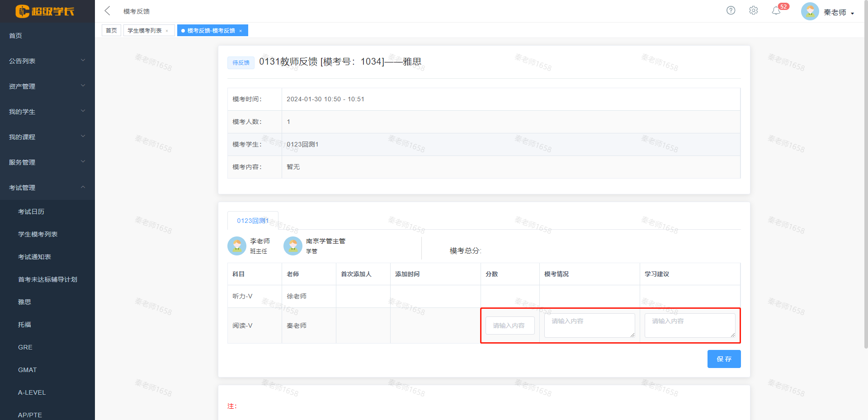Image resolution: width=868 pixels, height=420 pixels.
Task: Click 南京学管主管 avatar
Action: pos(292,246)
